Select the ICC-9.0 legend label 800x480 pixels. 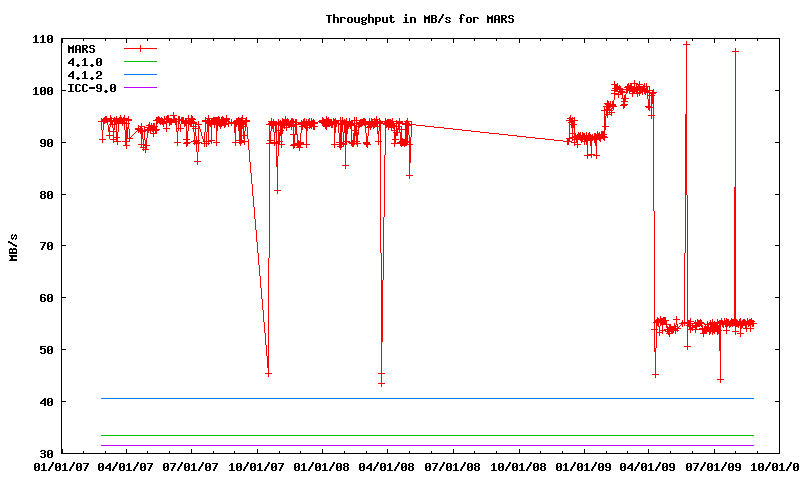[91, 88]
